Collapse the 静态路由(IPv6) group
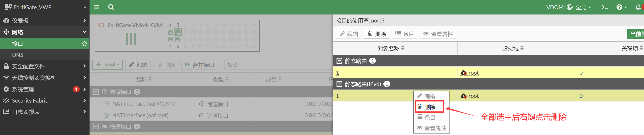644x135 pixels. [x=339, y=84]
